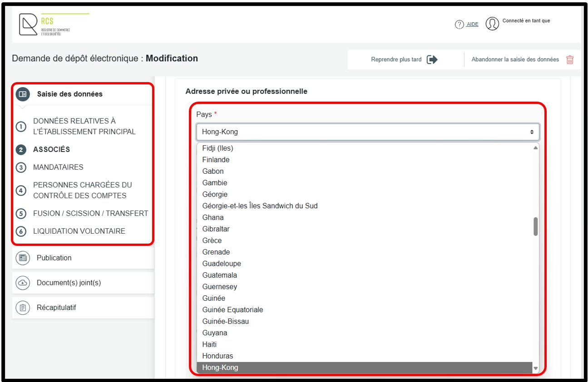Click the RCS logo icon
This screenshot has height=382, width=588.
pos(28,24)
